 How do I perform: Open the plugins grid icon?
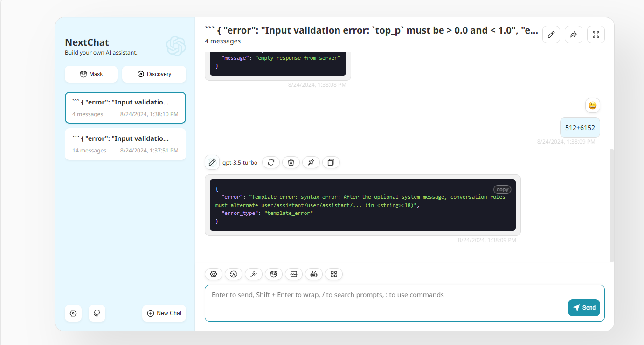pos(334,274)
